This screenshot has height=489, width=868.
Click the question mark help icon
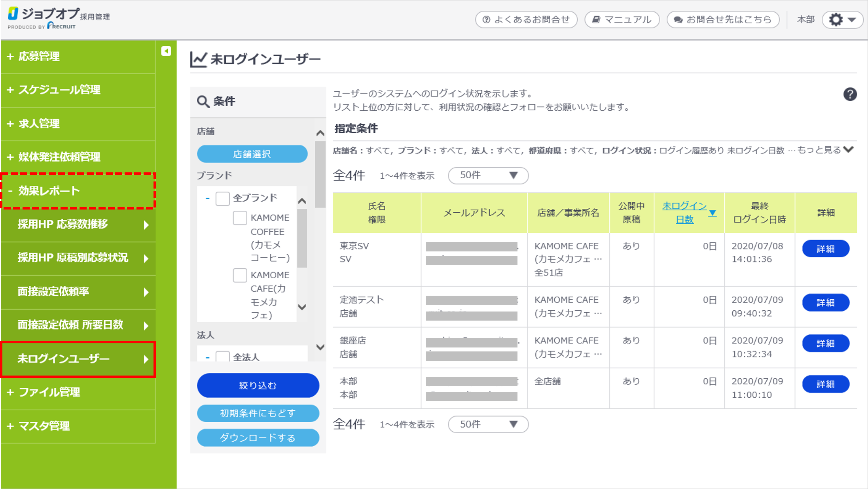coord(850,94)
